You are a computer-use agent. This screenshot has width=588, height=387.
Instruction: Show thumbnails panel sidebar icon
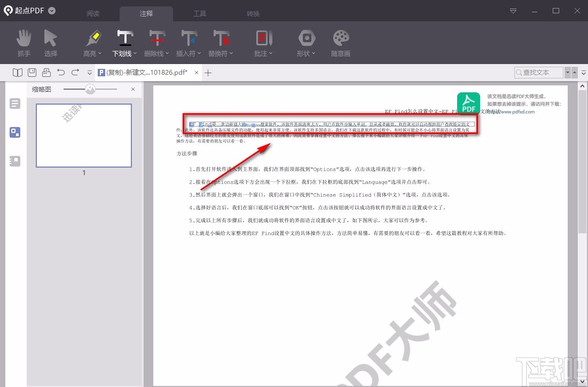coord(15,132)
